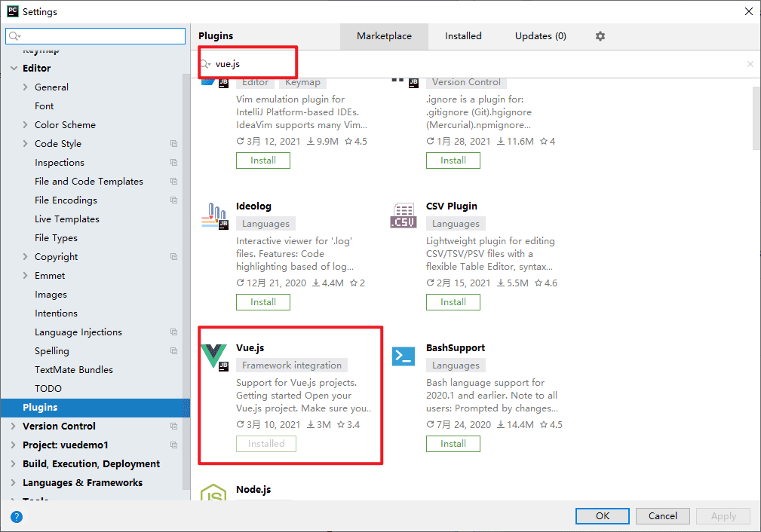Viewport: 761px width, 532px height.
Task: Install the Ideolog plugin
Action: pyautogui.click(x=263, y=302)
